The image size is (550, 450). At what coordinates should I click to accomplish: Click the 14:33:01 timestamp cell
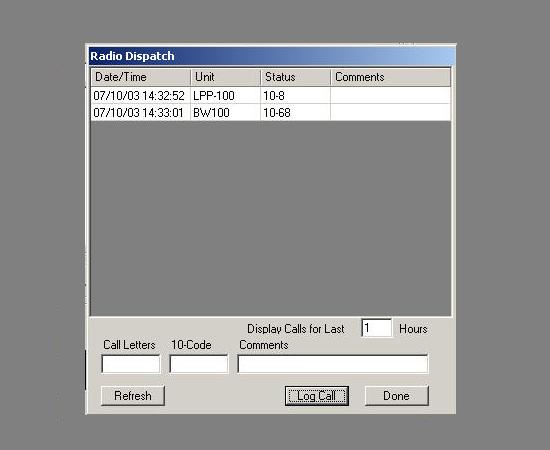tap(141, 113)
